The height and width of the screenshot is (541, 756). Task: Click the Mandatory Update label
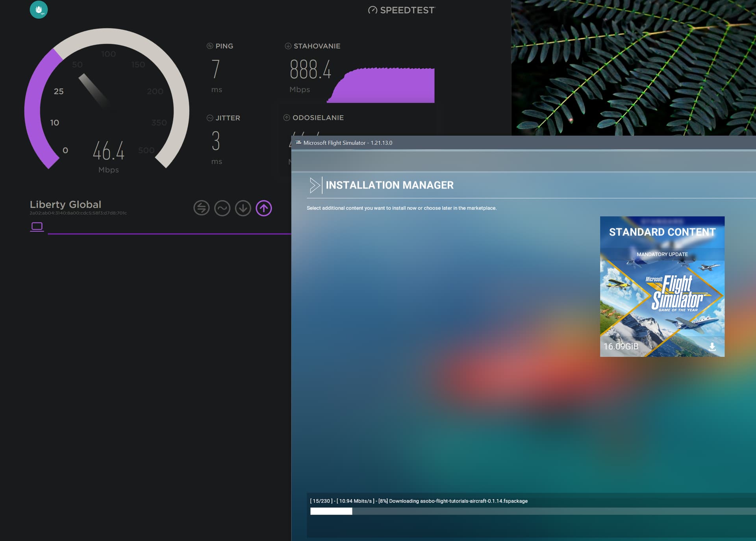coord(662,254)
